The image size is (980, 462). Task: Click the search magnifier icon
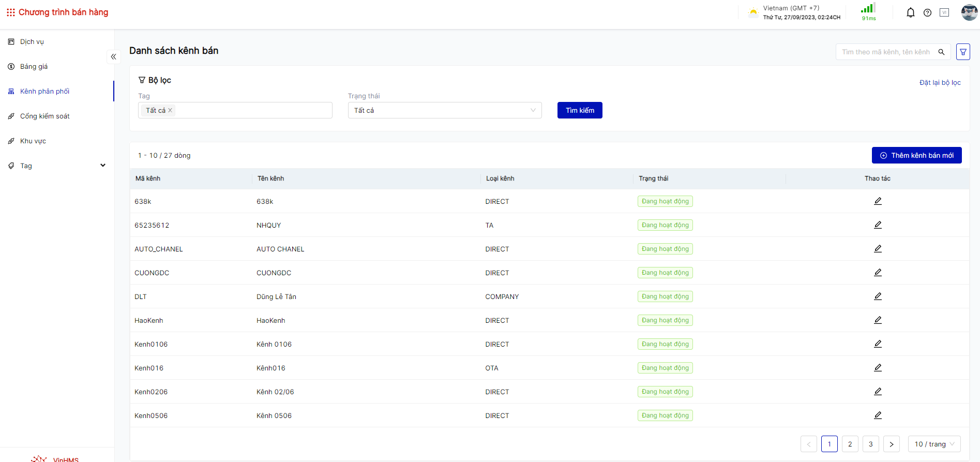941,52
